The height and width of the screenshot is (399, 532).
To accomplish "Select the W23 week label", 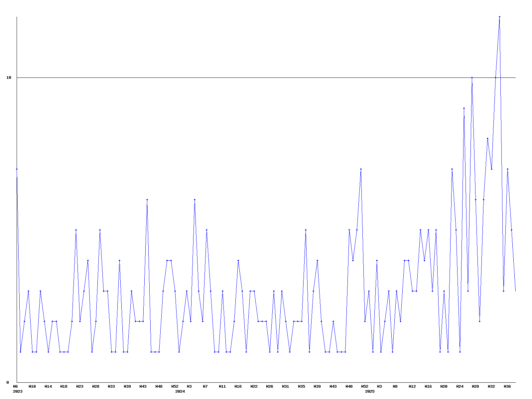I will (80, 386).
